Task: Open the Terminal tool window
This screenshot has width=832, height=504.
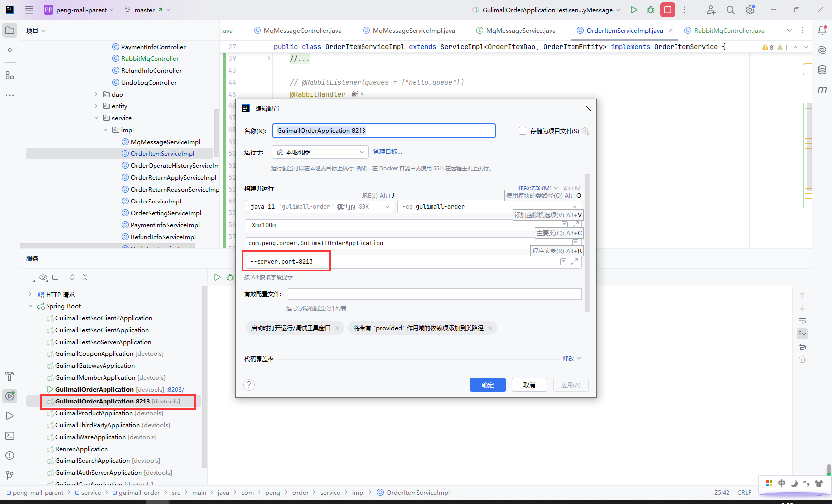Action: (10, 436)
